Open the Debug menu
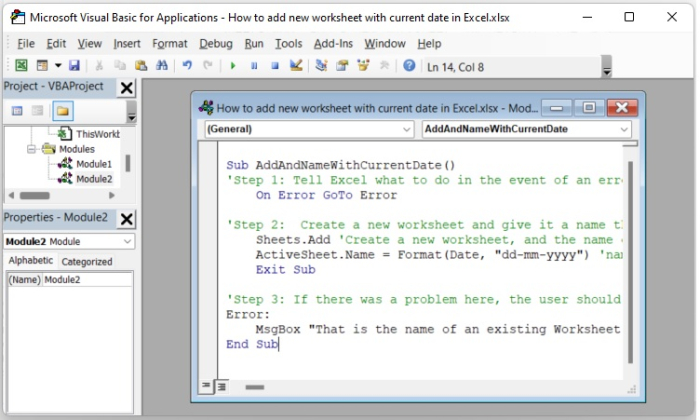700x420 pixels. (216, 44)
